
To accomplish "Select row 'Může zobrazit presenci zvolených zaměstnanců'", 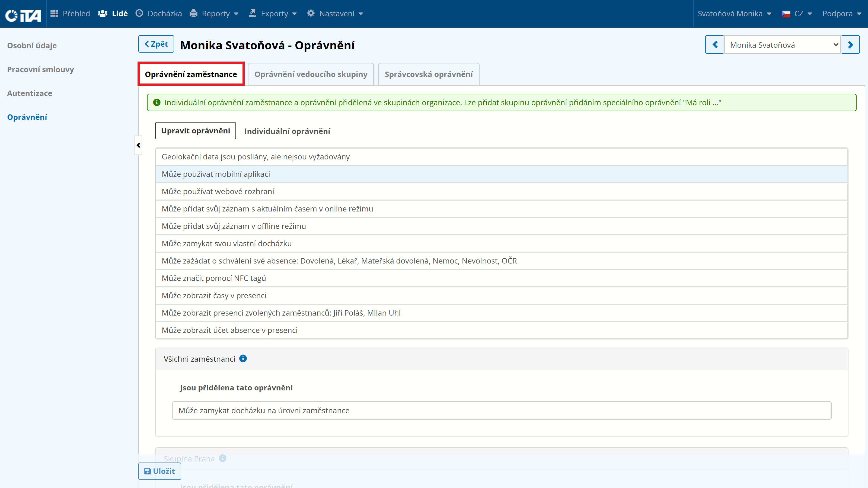I will [x=501, y=313].
